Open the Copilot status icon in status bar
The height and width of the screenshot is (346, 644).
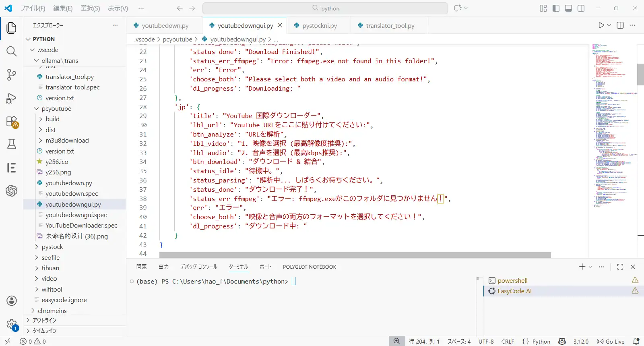tap(562, 341)
